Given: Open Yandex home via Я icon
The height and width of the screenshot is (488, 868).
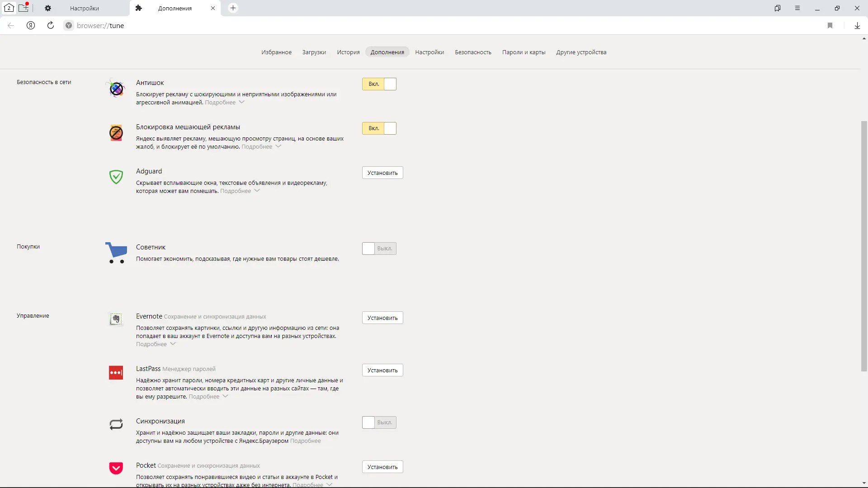Looking at the screenshot, I should (x=31, y=25).
